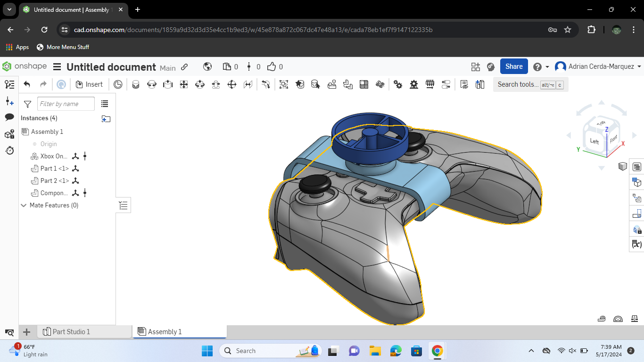Add a new tab with plus button
The width and height of the screenshot is (644, 362).
click(x=27, y=332)
